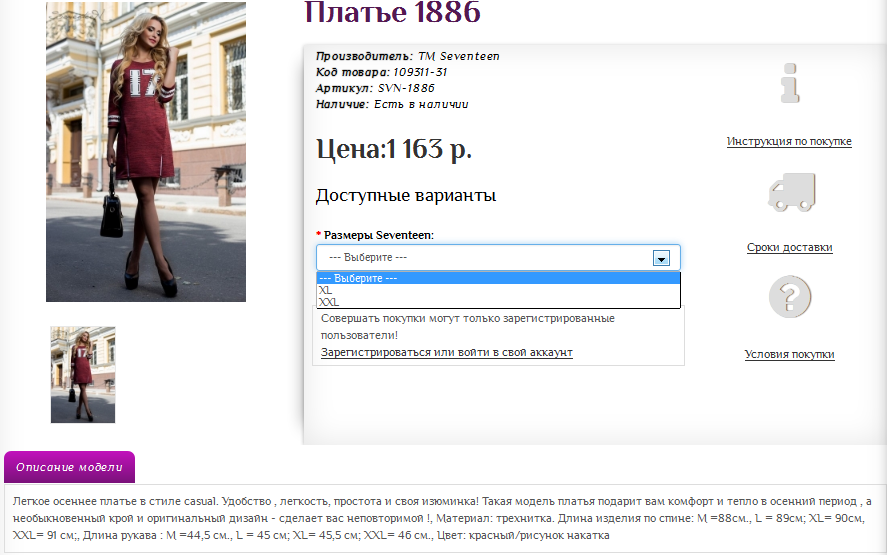Click the information 'i' icon
Viewport: 887px width, 555px height.
click(790, 83)
